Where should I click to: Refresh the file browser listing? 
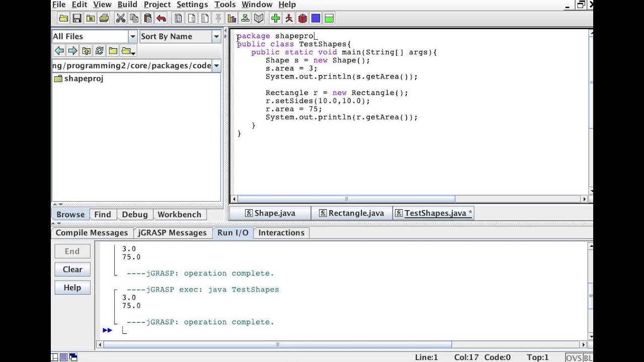point(99,51)
